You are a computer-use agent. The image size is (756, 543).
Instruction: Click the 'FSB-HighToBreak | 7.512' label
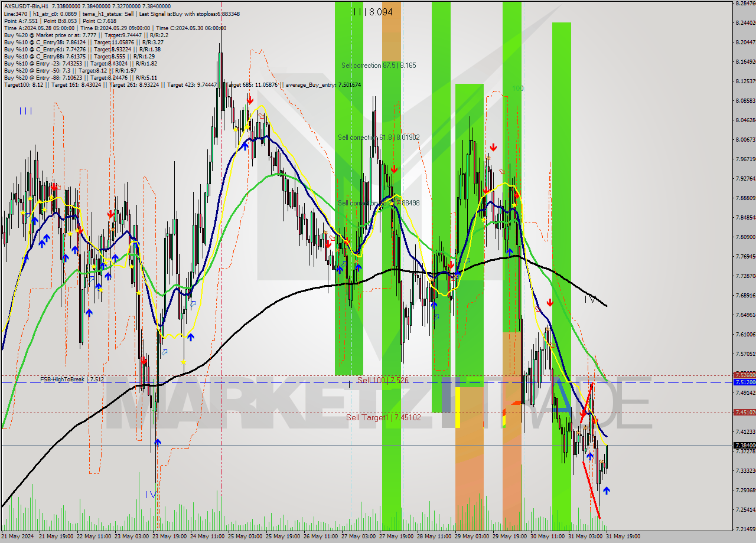pos(72,380)
